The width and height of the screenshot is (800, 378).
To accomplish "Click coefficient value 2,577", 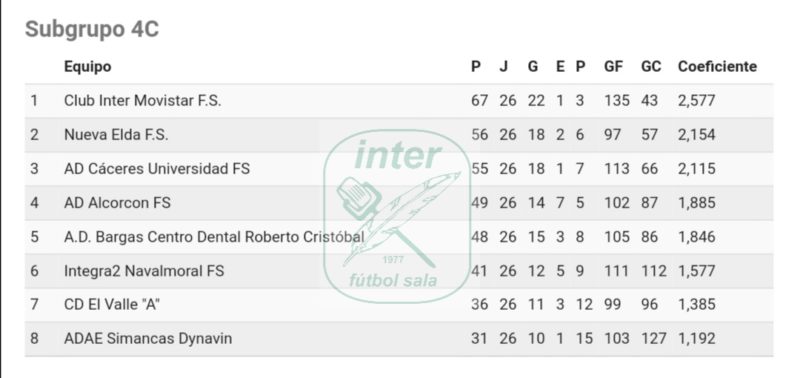I will click(696, 100).
